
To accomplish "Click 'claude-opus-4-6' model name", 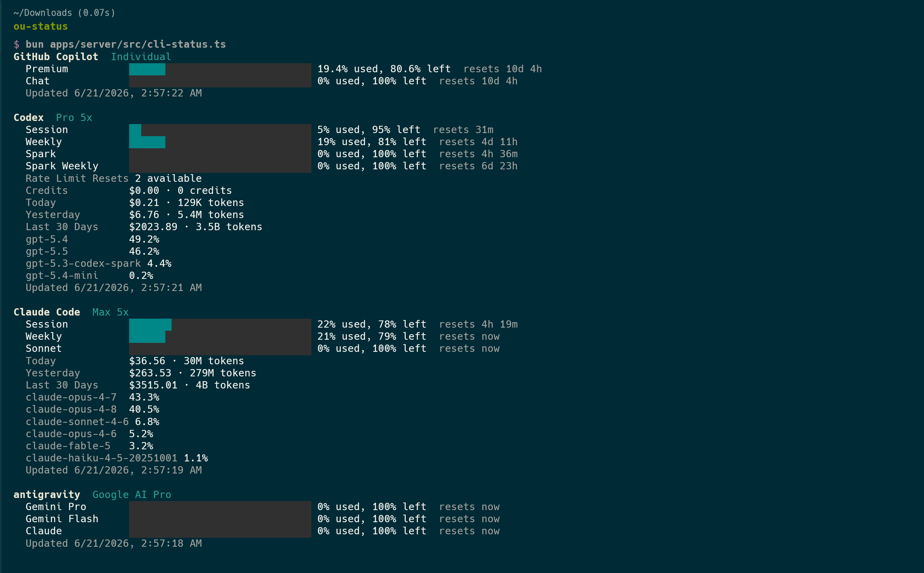I will coord(71,434).
